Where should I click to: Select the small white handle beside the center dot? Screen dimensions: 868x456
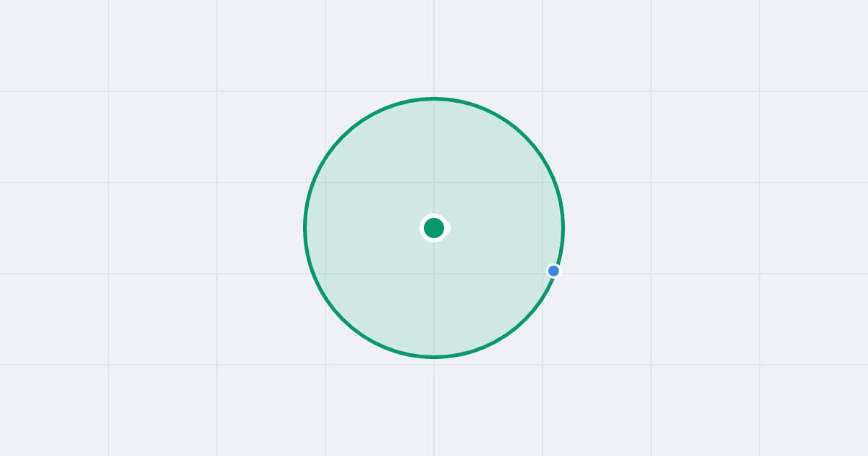447,228
